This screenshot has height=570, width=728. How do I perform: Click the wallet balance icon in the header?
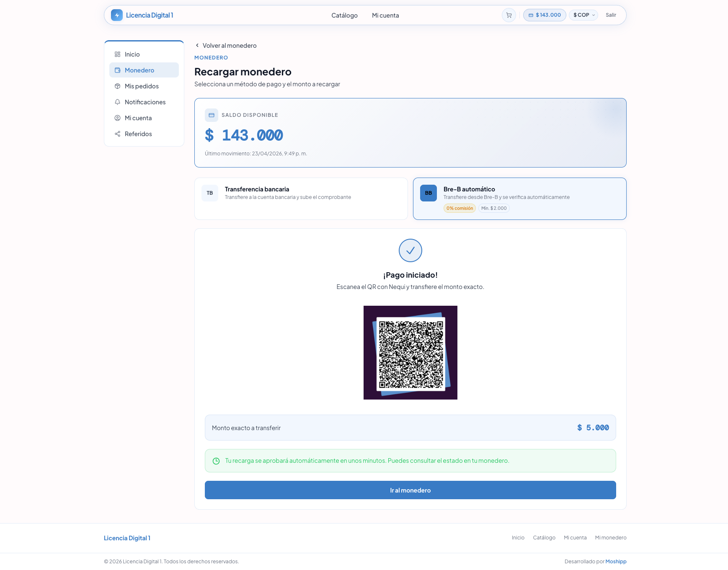point(531,15)
